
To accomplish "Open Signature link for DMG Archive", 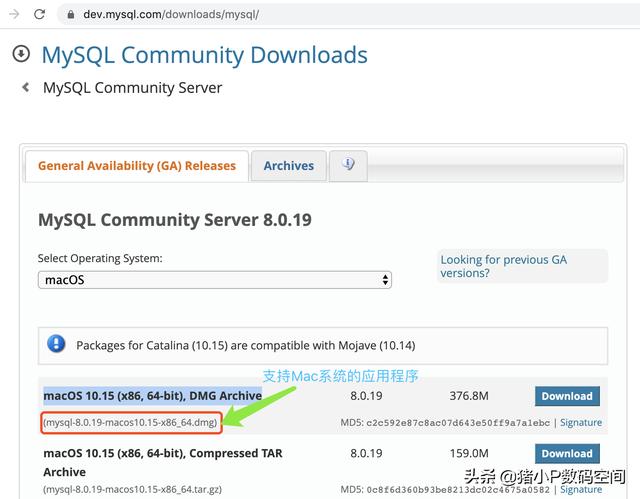I will click(x=581, y=423).
